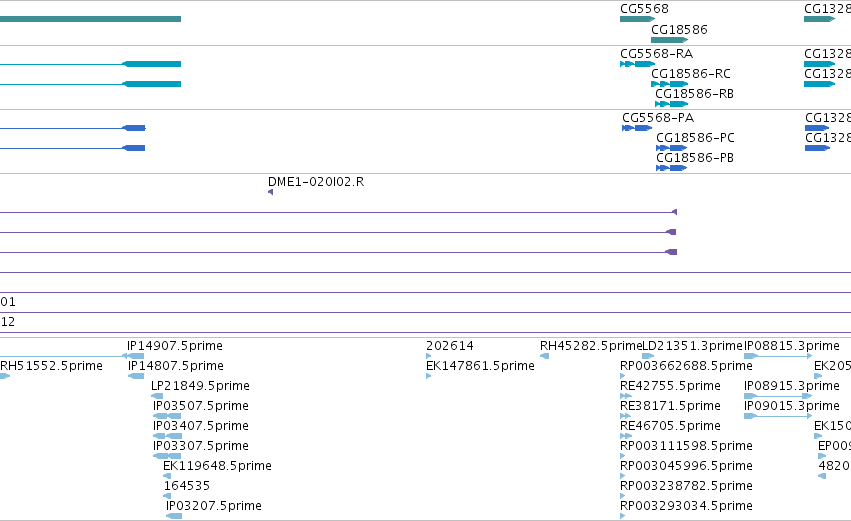
Task: Select the RE38171.5prime label
Action: 670,406
